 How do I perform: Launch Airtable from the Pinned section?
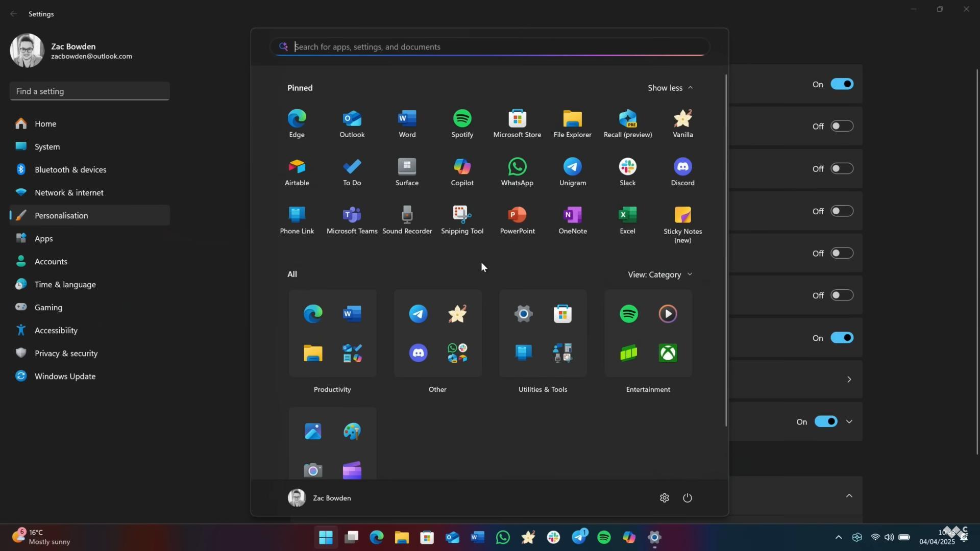click(x=297, y=172)
